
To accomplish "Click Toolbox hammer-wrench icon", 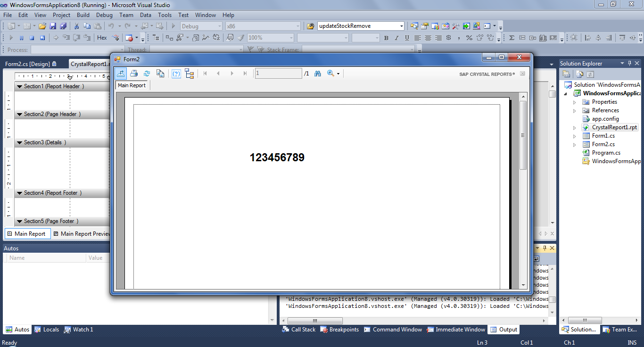I will 456,26.
